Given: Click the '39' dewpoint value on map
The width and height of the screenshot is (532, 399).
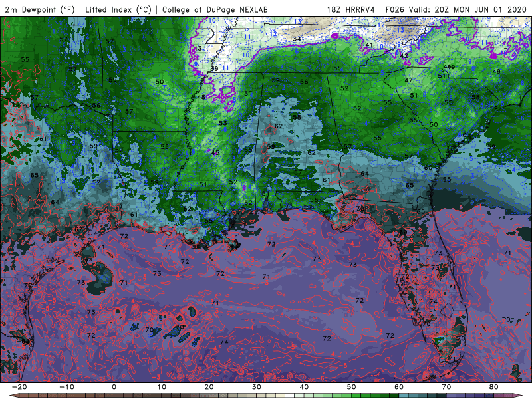Looking at the screenshot, I should (x=214, y=68).
